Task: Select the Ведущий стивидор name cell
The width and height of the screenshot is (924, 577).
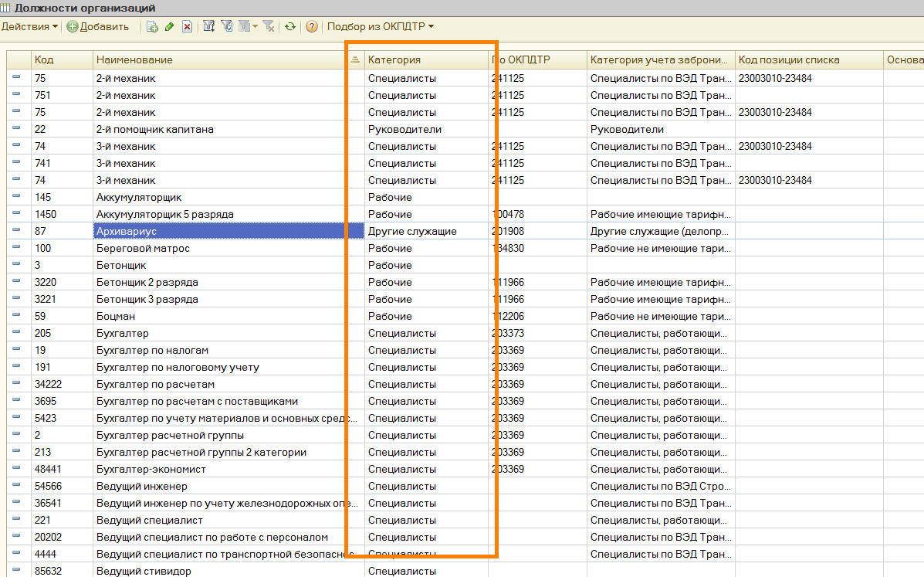Action: tap(228, 571)
